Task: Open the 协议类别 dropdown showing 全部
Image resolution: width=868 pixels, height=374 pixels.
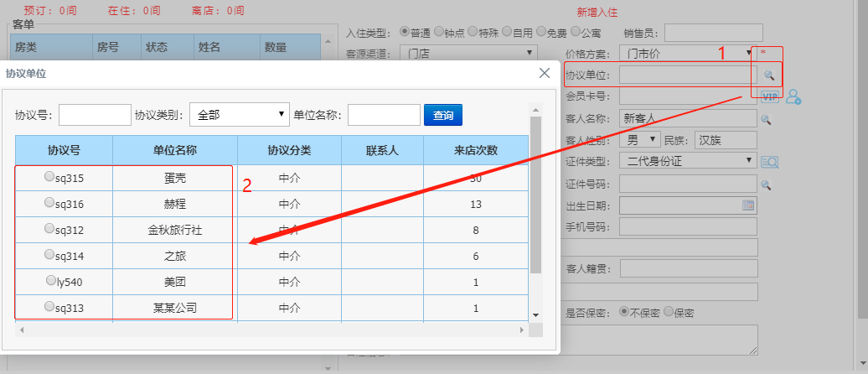Action: tap(240, 115)
